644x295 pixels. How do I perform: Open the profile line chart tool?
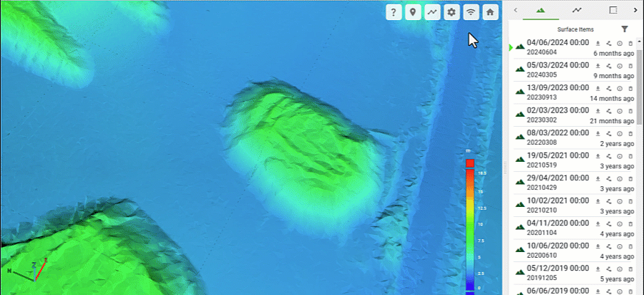(432, 12)
